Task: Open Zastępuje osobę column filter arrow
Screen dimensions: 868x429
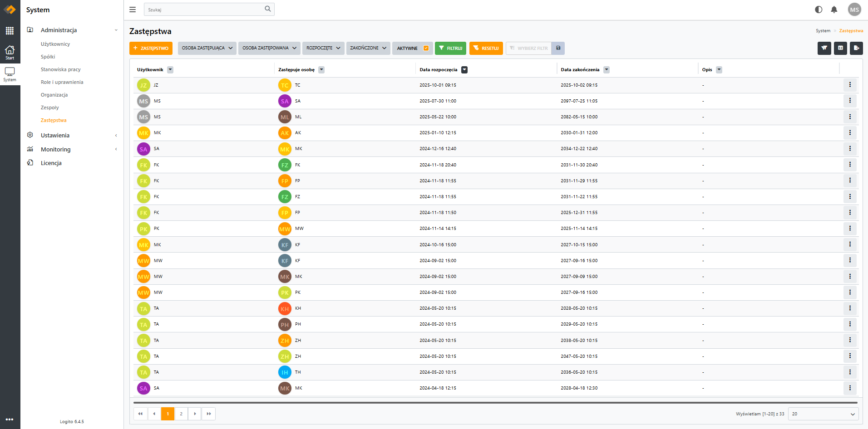Action: coord(321,69)
